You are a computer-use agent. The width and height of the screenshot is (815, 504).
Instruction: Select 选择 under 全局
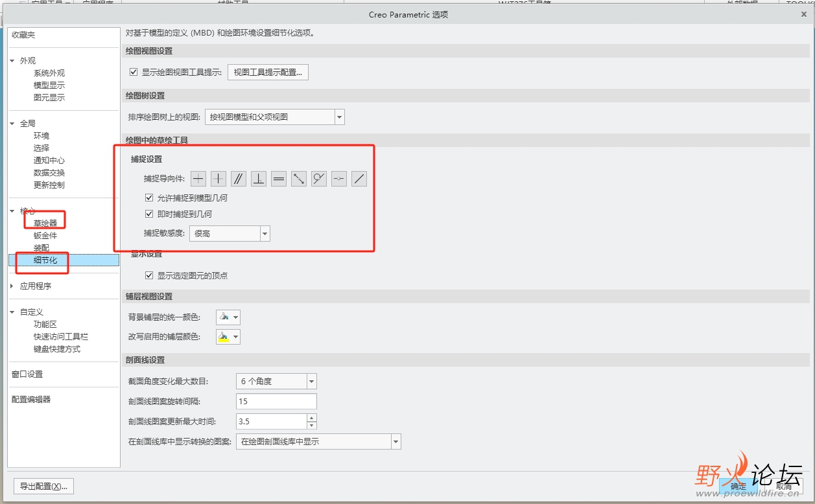[41, 148]
